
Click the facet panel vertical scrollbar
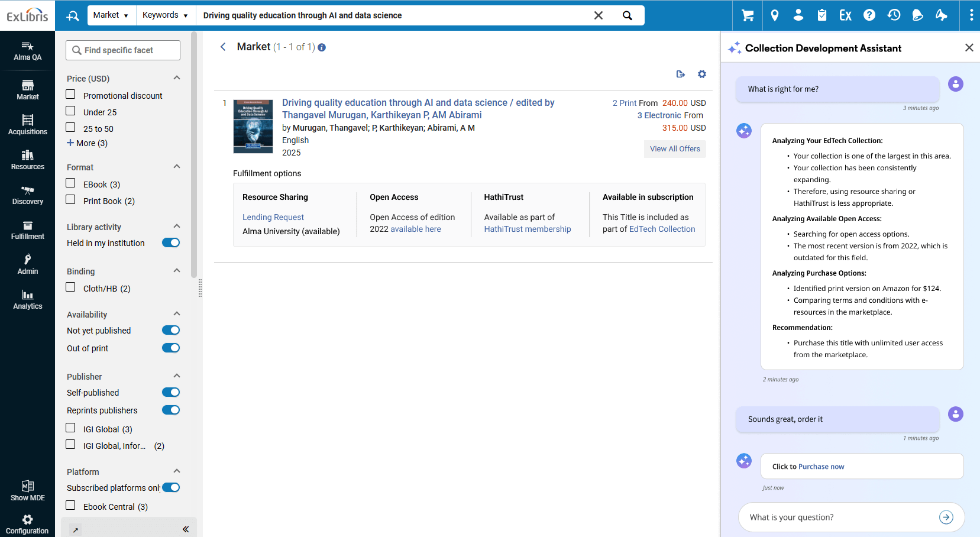coord(194,154)
